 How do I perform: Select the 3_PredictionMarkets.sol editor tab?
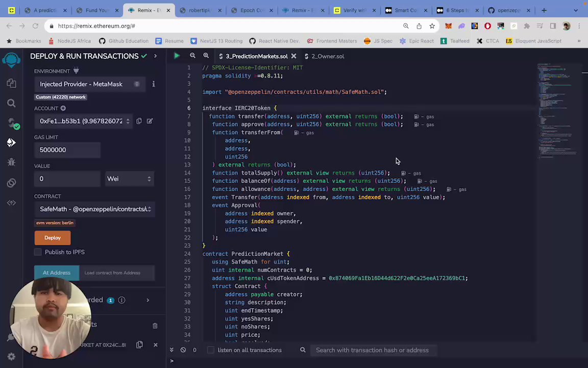pos(256,56)
